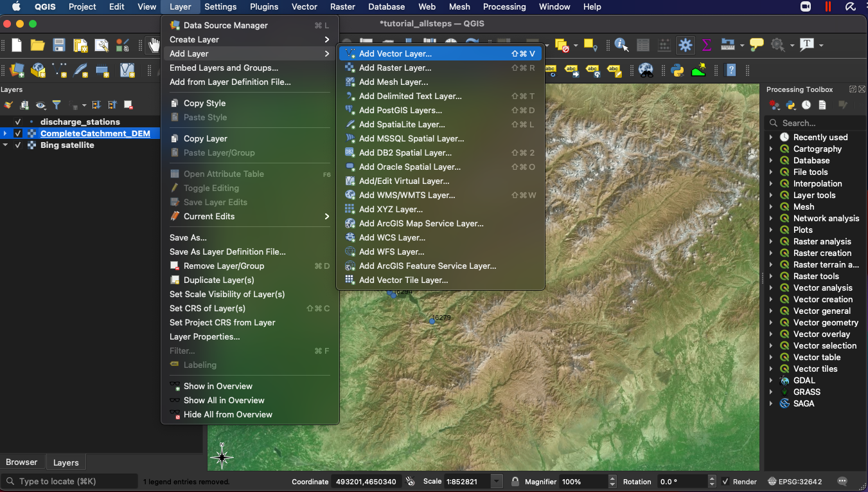Screen dimensions: 868x492
Task: Click the Deselect Features icon
Action: (x=562, y=45)
